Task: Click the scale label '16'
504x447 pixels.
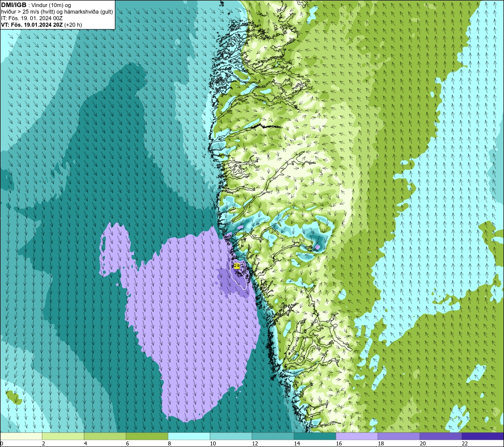Action: tap(339, 443)
